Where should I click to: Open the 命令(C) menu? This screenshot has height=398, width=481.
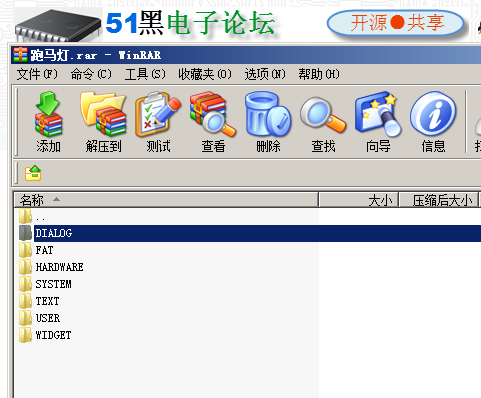(x=91, y=74)
